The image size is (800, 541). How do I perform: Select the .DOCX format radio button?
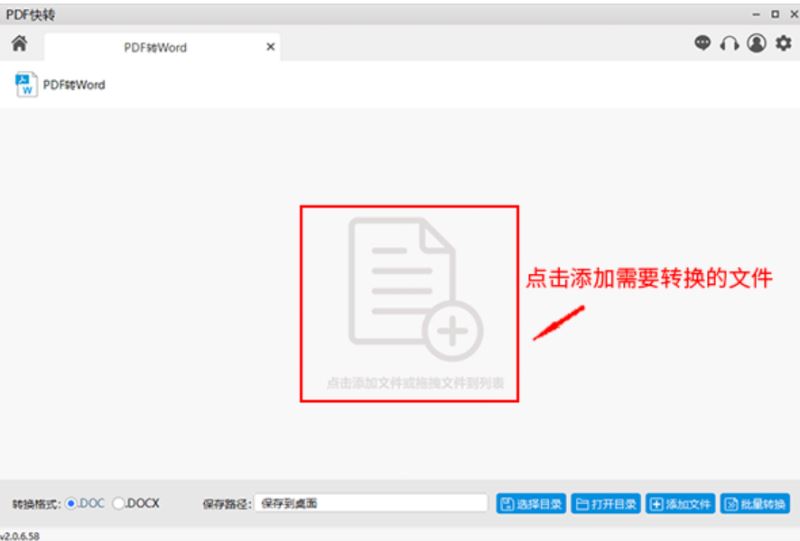[x=118, y=504]
